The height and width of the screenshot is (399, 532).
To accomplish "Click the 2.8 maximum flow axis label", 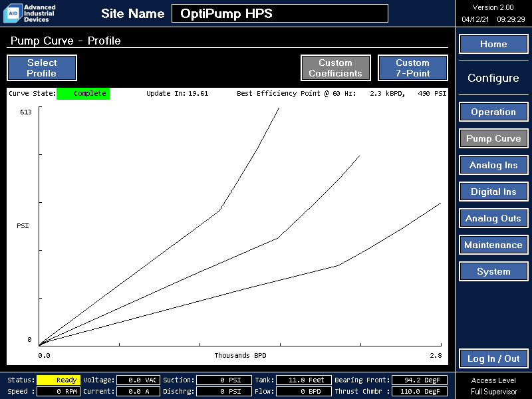I will click(436, 356).
